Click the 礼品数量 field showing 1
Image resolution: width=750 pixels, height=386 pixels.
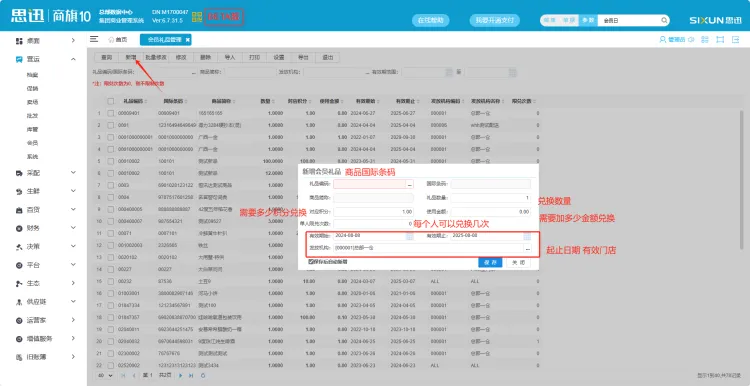coord(490,198)
